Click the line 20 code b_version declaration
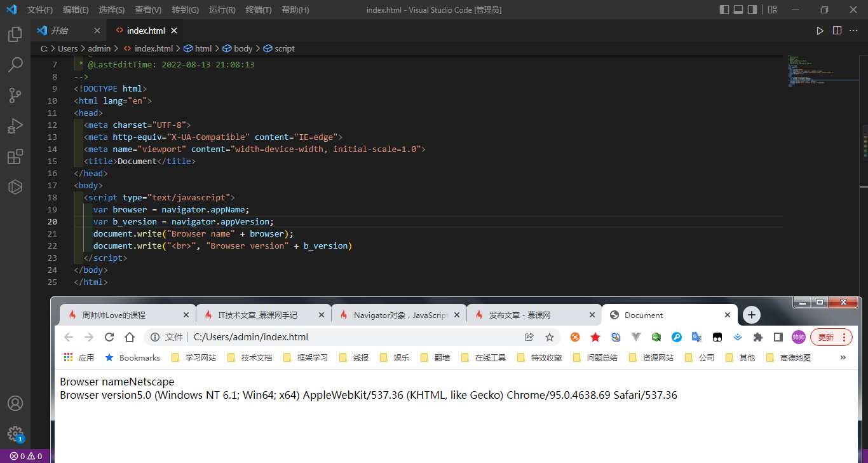The width and height of the screenshot is (868, 463). [x=183, y=221]
